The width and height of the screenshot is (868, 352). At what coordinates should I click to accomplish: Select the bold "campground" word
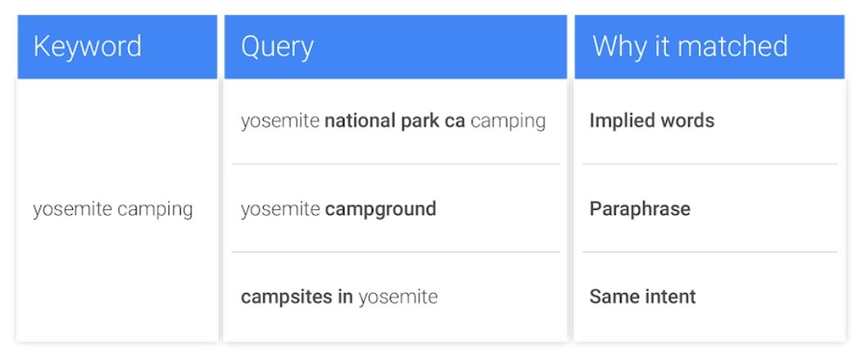click(380, 209)
